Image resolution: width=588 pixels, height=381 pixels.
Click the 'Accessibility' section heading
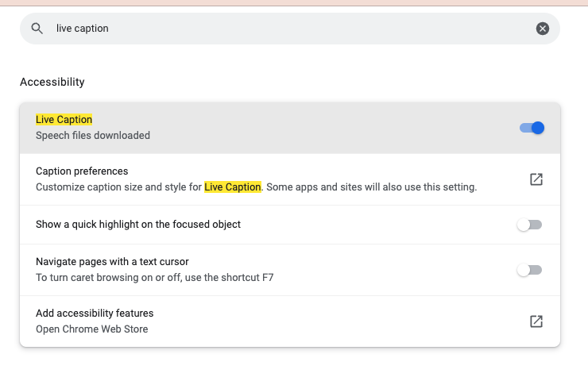tap(52, 82)
